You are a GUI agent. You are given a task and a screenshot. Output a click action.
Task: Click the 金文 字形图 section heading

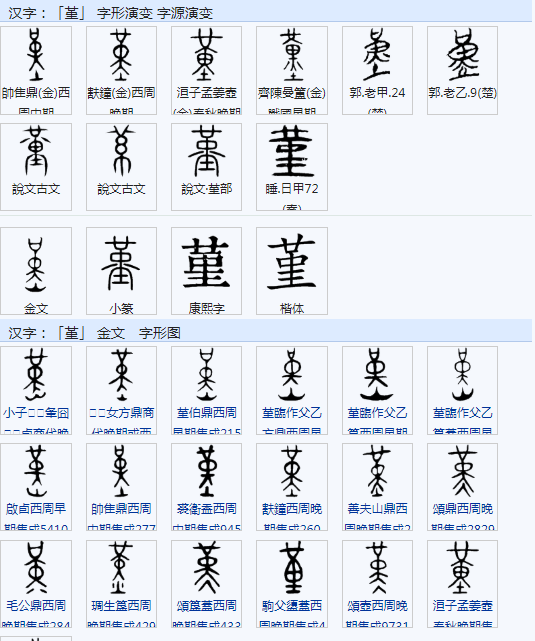point(139,333)
